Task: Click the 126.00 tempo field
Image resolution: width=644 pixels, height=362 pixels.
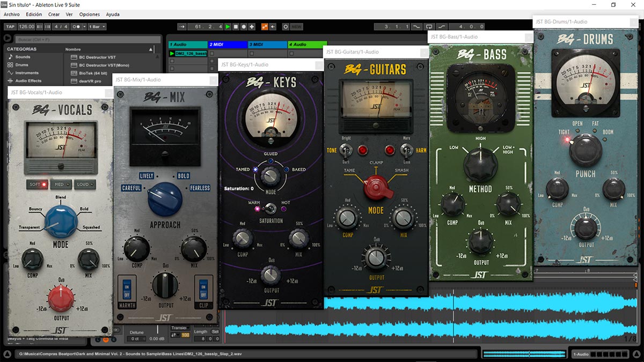Action: [26, 26]
